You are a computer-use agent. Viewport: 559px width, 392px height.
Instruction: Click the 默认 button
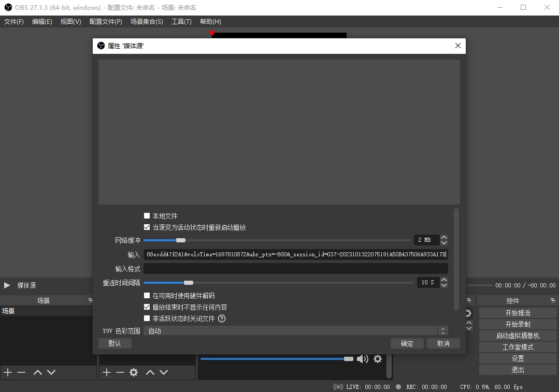115,343
